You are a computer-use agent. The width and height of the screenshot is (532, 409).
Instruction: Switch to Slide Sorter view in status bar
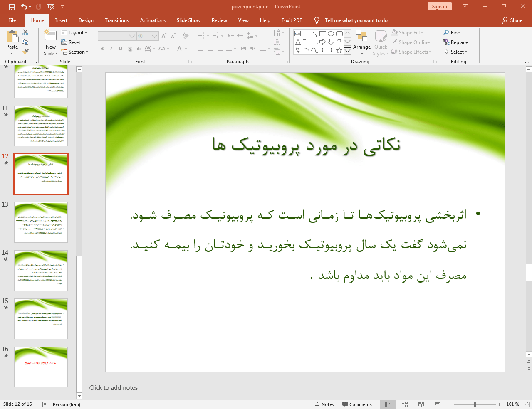(405, 404)
